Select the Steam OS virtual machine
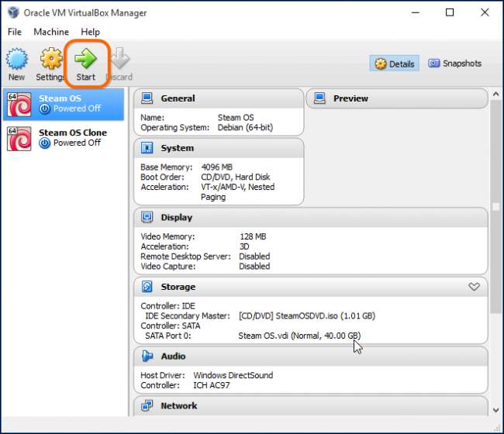Viewport: 504px width, 434px height. point(64,104)
